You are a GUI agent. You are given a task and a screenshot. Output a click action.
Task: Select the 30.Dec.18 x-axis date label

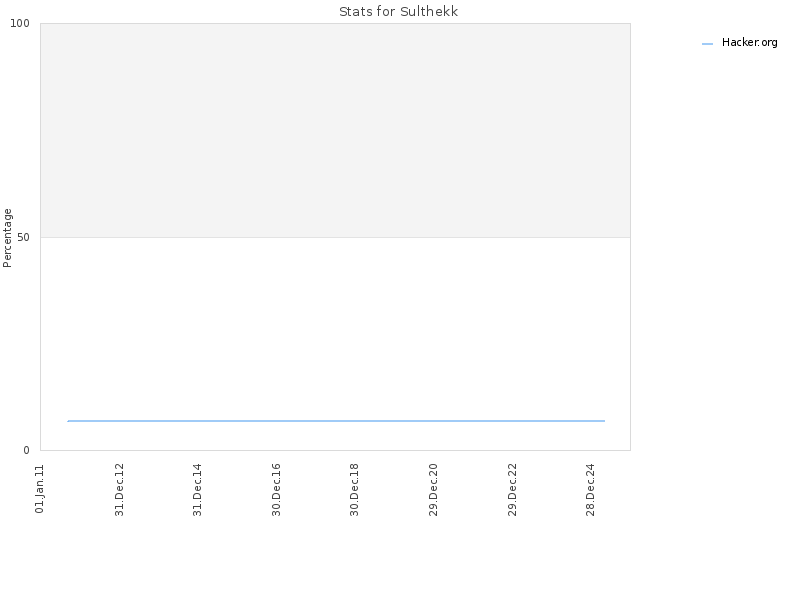pyautogui.click(x=355, y=490)
